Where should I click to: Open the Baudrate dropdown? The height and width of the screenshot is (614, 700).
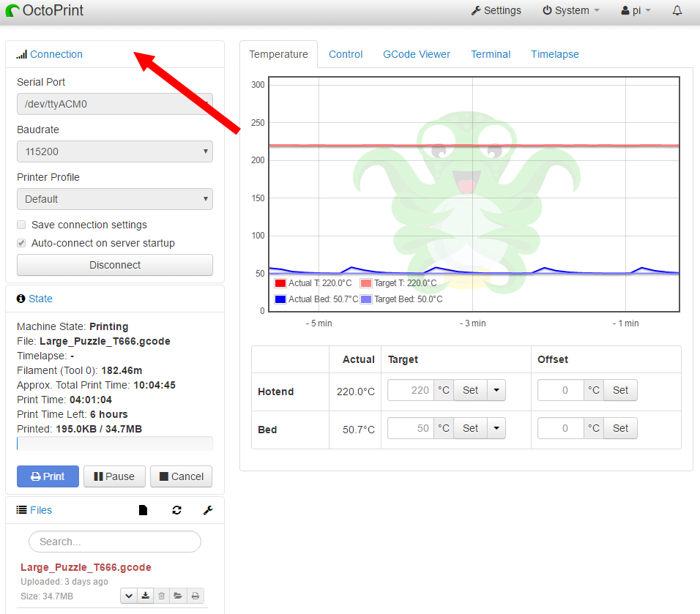pyautogui.click(x=115, y=151)
